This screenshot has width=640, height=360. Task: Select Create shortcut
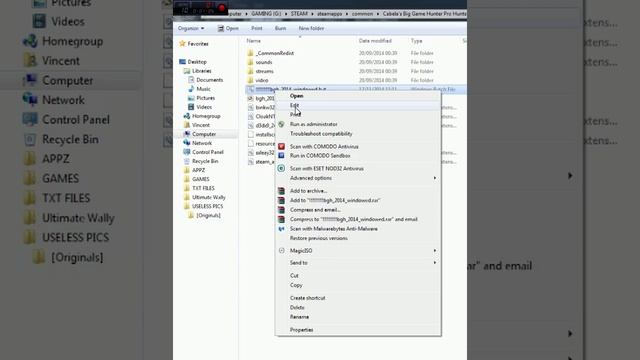point(307,298)
